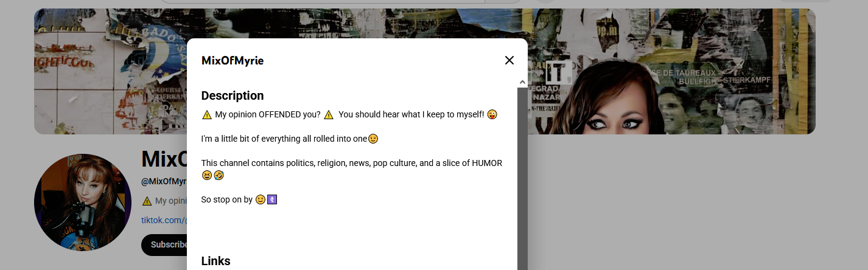The image size is (868, 270).
Task: Click the purple up-arrow emoji
Action: click(x=272, y=199)
